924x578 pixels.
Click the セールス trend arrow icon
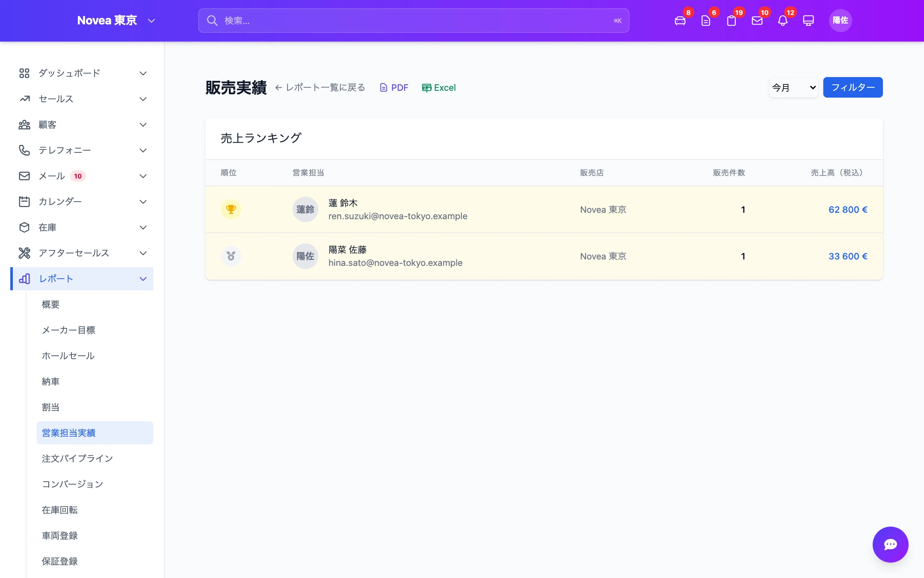coord(24,99)
